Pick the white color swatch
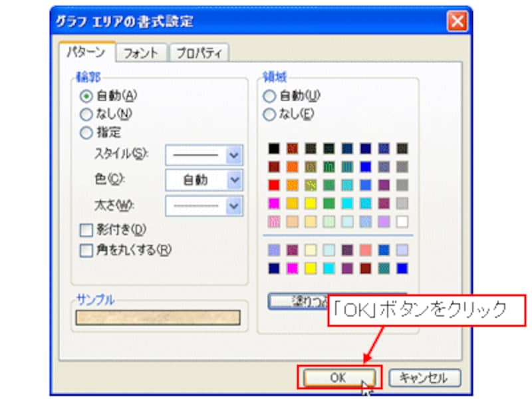 (x=402, y=221)
